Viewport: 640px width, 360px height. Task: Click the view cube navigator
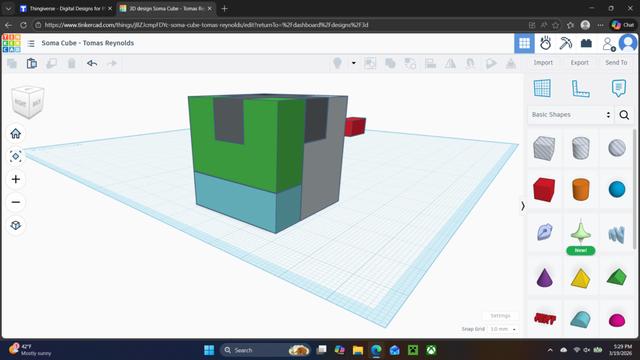click(28, 102)
